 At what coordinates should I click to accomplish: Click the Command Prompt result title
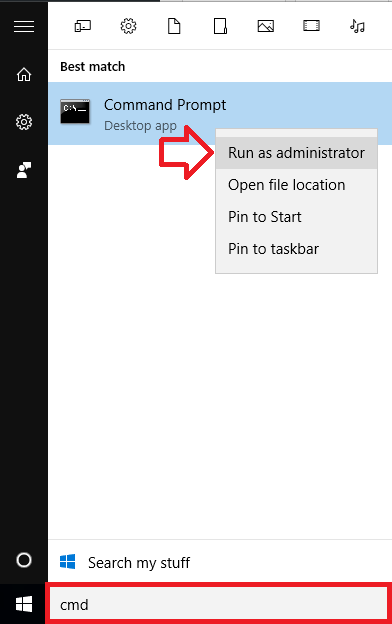(x=165, y=105)
